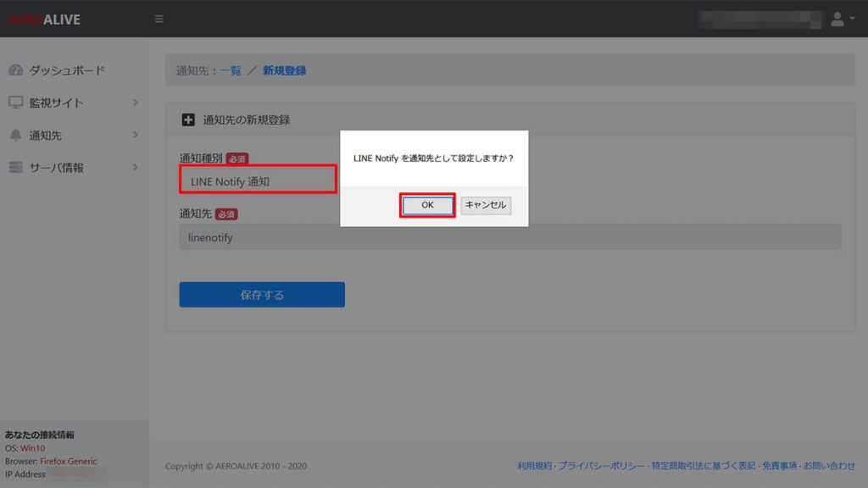Confirm the dialog with OK
This screenshot has width=868, height=488.
coord(427,205)
